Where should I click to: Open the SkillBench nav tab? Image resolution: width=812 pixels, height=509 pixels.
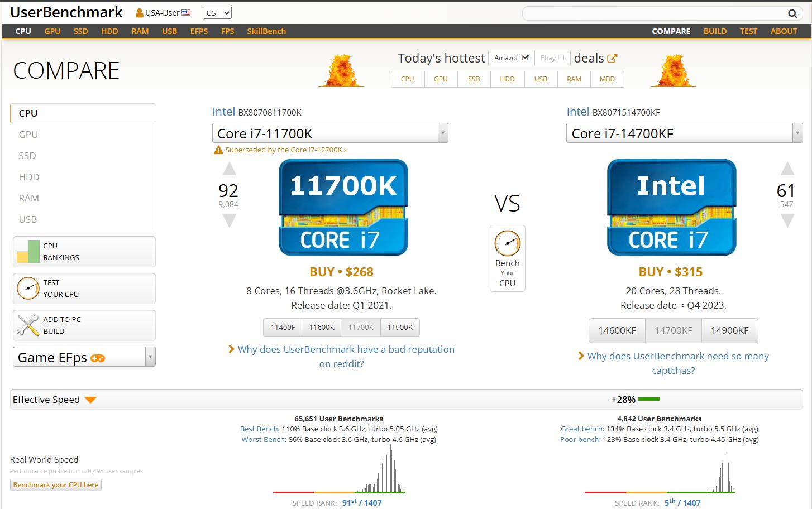pos(266,31)
